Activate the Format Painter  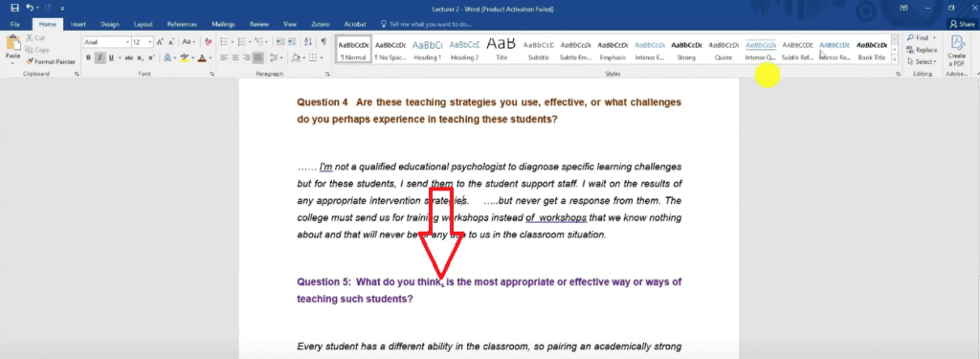(51, 61)
